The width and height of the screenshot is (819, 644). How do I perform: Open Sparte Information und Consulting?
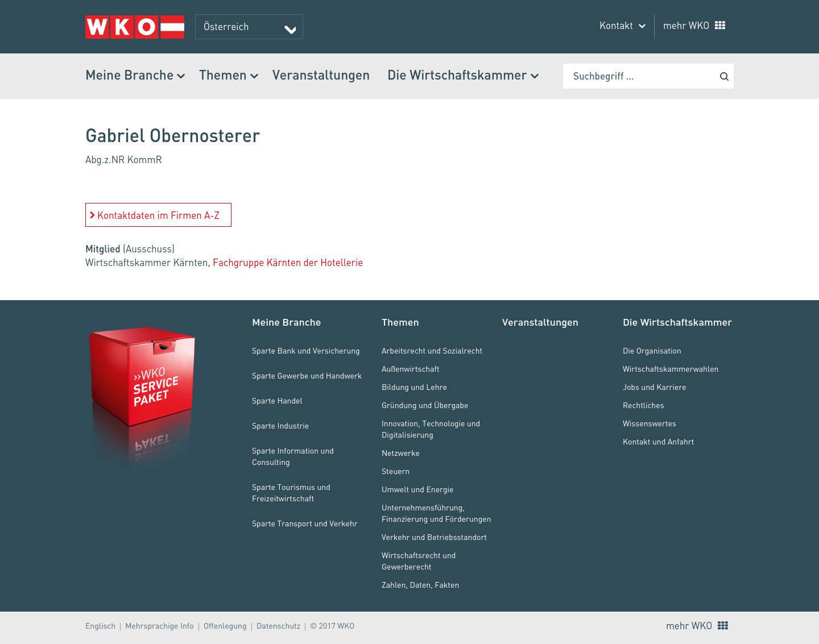click(x=293, y=456)
